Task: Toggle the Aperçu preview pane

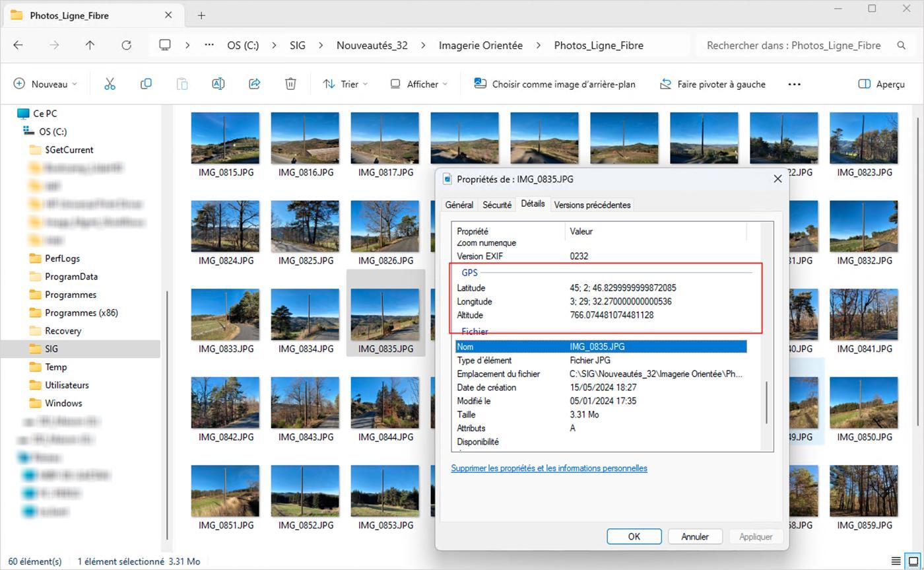Action: [881, 84]
